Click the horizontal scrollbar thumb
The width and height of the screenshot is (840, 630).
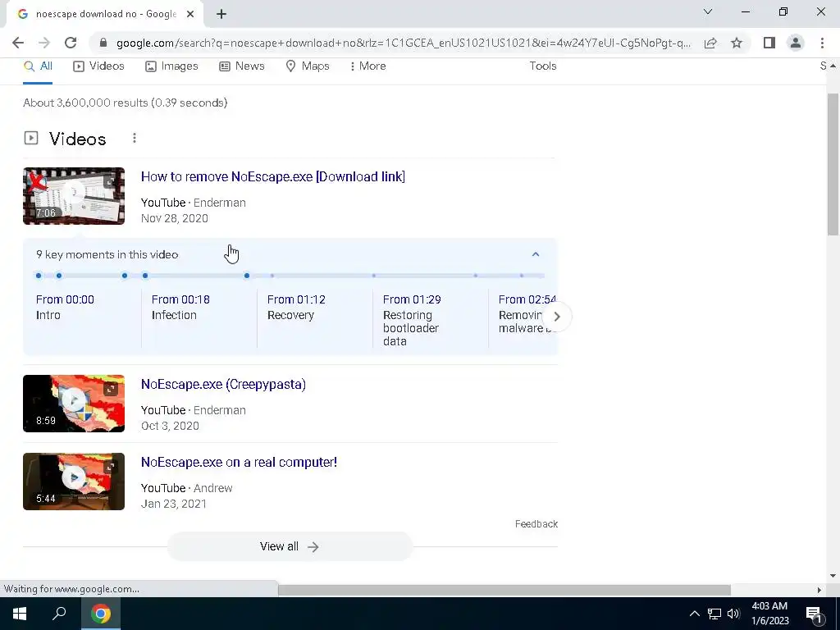pyautogui.click(x=504, y=590)
